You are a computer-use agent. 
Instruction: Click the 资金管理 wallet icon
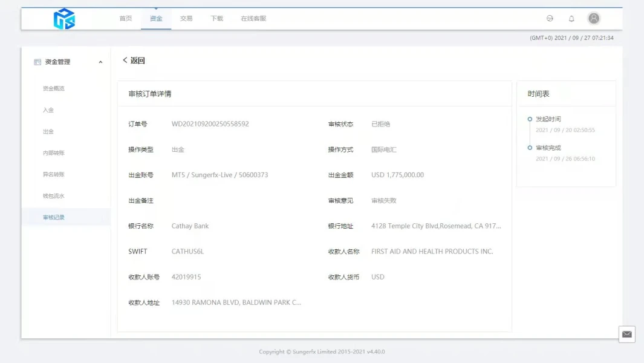click(x=37, y=62)
